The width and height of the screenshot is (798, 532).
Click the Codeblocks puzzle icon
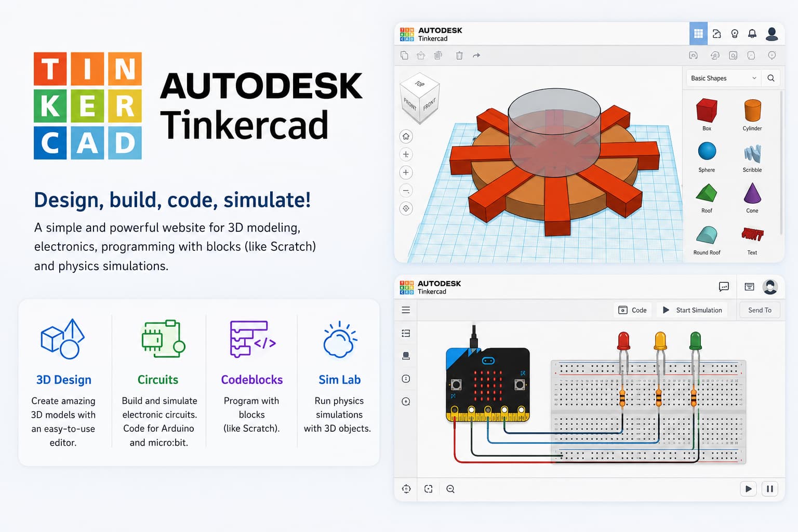[252, 339]
